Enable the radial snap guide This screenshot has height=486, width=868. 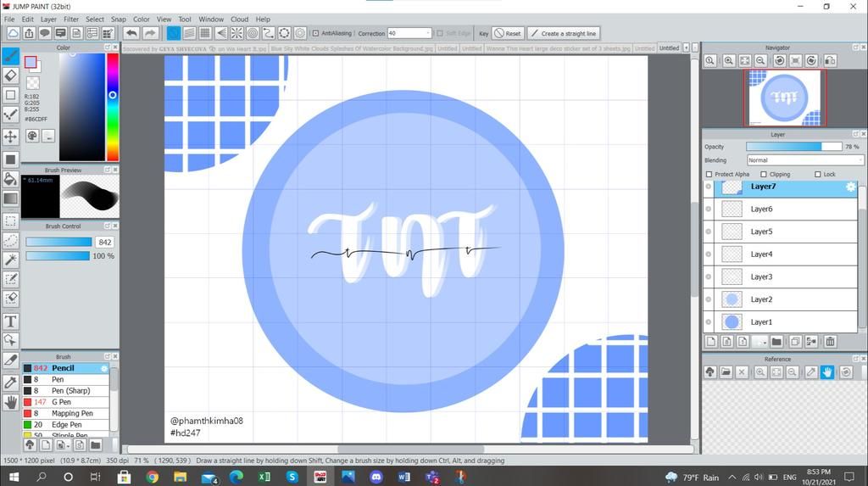236,33
